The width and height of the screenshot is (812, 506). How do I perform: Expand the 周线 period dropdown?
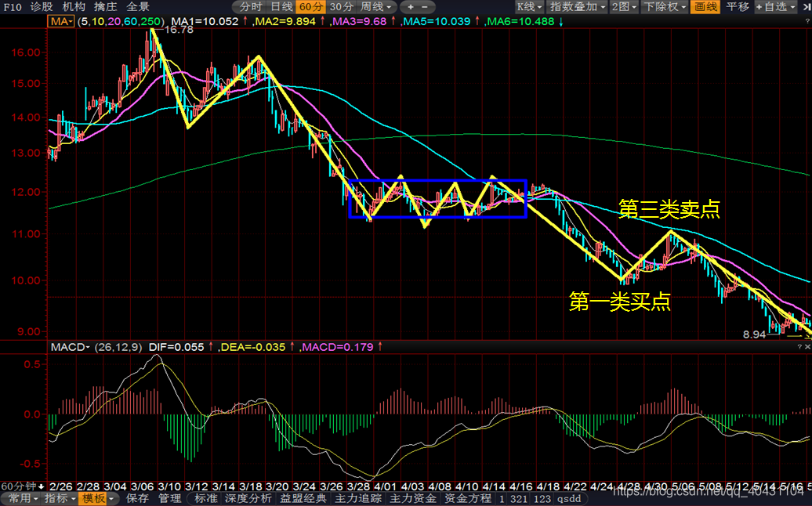point(376,7)
